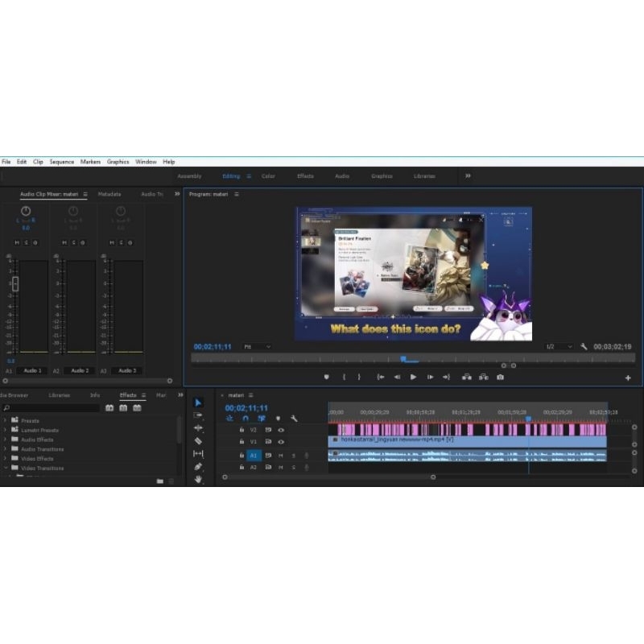Collapse the Video Transitions folder
This screenshot has height=644, width=644.
6,468
